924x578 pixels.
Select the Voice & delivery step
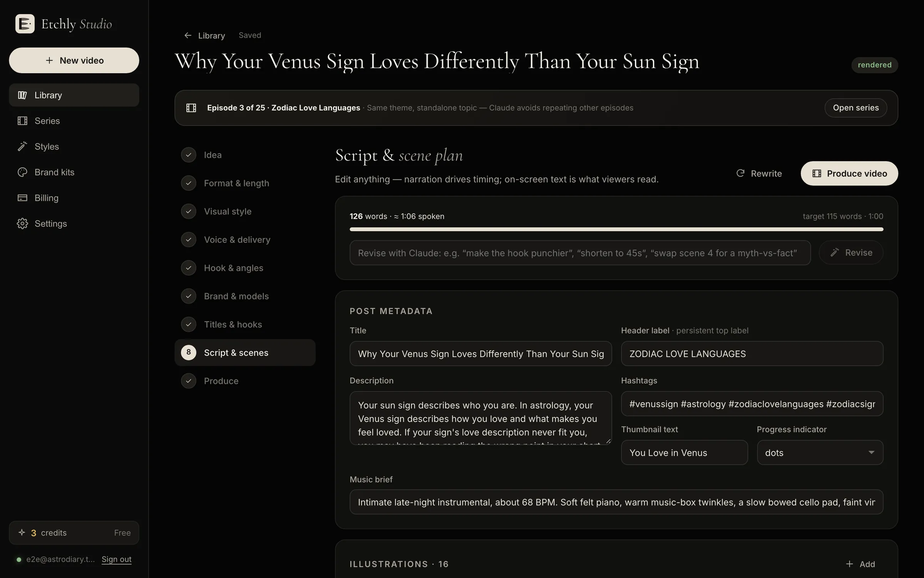coord(245,240)
